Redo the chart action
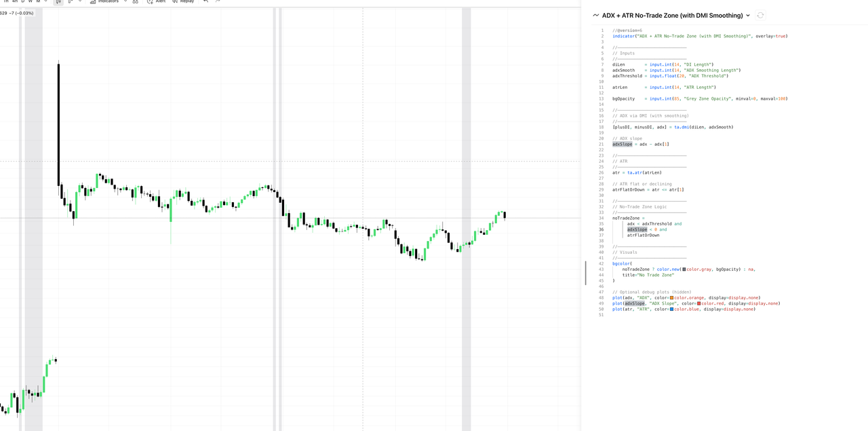The width and height of the screenshot is (868, 431). pos(218,1)
